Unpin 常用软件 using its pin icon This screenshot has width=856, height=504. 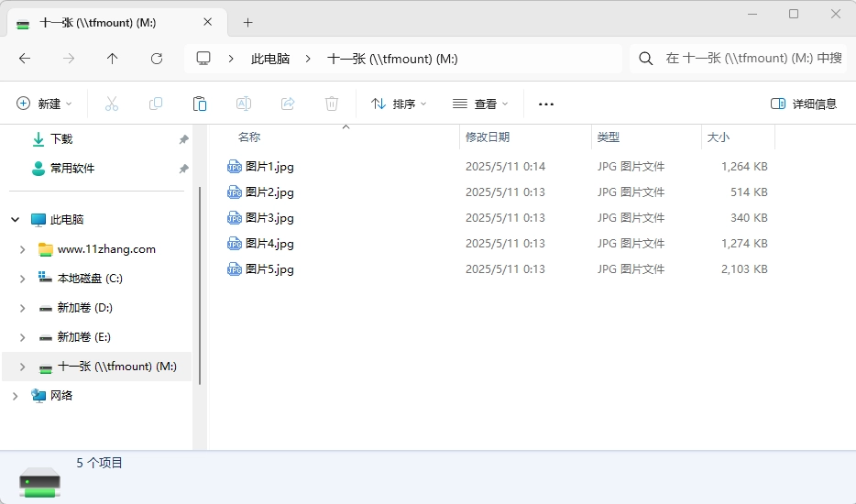pos(184,169)
